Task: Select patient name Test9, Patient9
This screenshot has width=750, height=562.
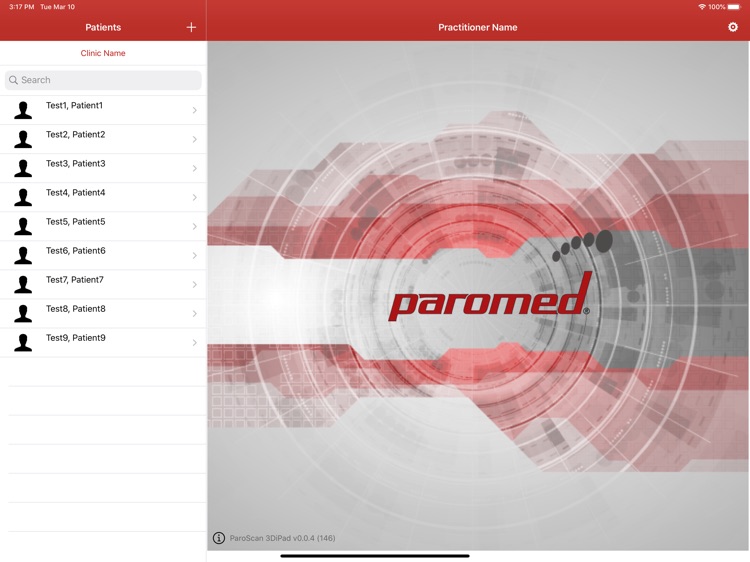Action: pyautogui.click(x=75, y=338)
